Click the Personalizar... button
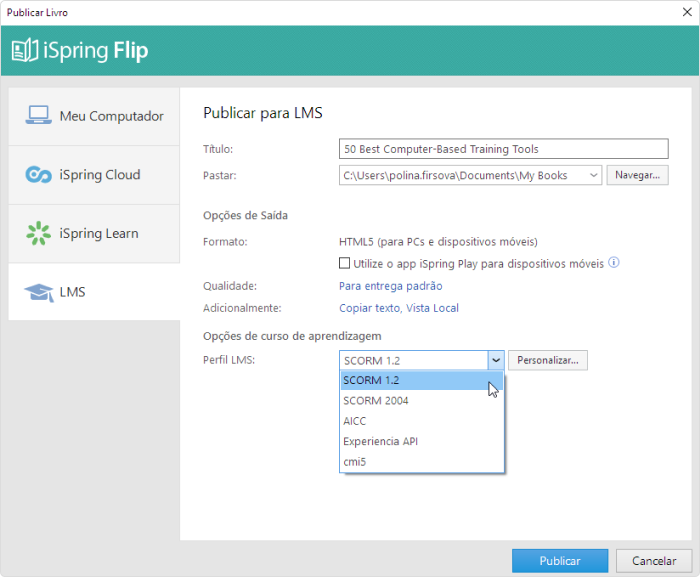The height and width of the screenshot is (577, 700). (x=548, y=360)
